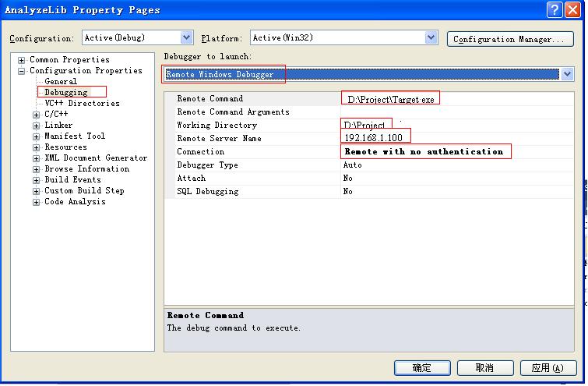Edit the D:\Project working directory value
The height and width of the screenshot is (386, 588).
(364, 125)
